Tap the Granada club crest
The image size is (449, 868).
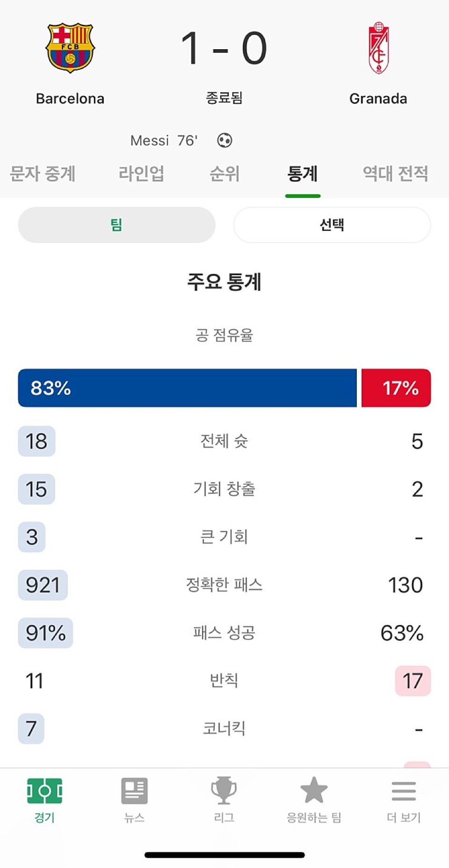point(378,48)
